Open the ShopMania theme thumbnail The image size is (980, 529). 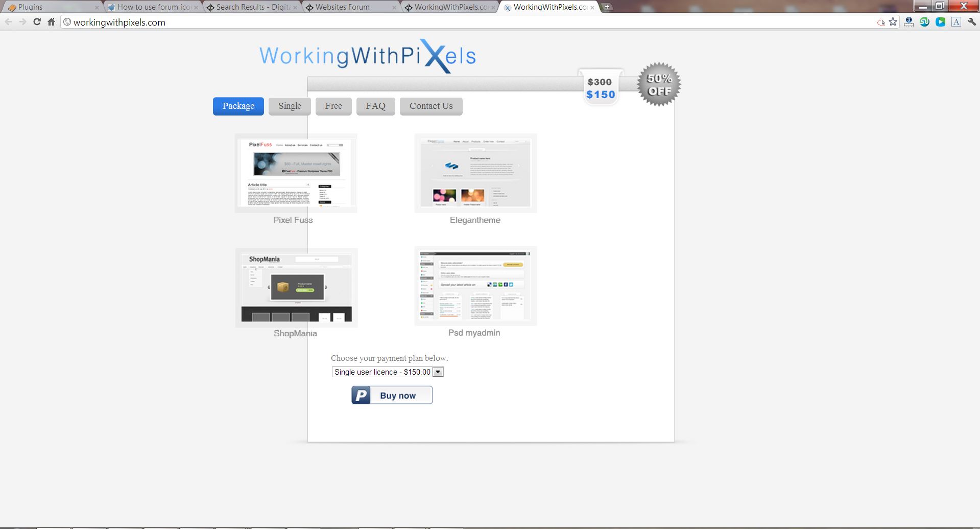296,288
